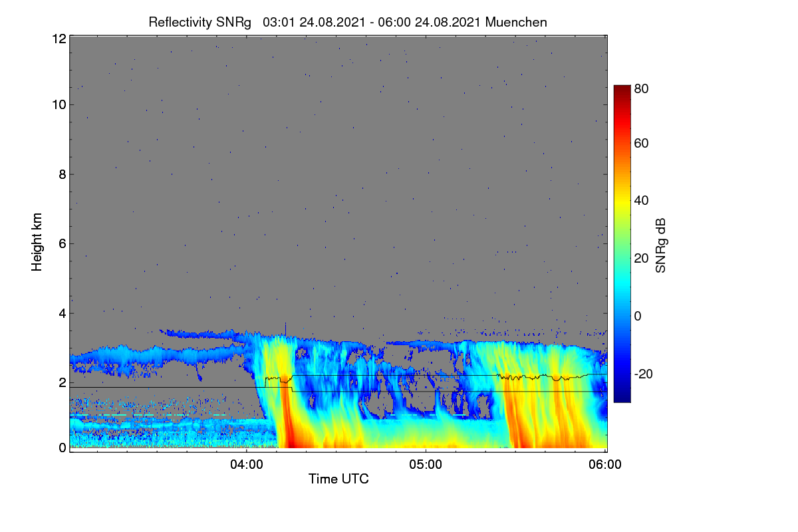The image size is (798, 532).
Task: Click the colorbar value 20
Action: (x=642, y=258)
